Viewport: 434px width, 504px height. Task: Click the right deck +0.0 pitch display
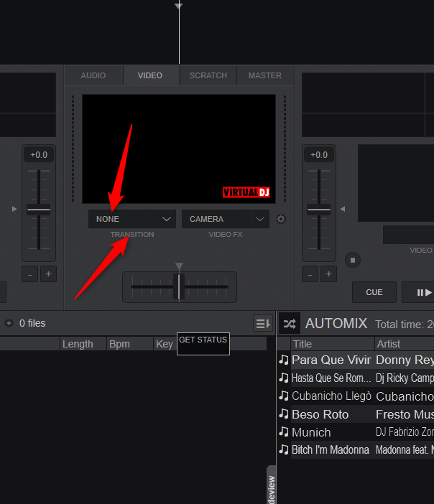(x=319, y=155)
